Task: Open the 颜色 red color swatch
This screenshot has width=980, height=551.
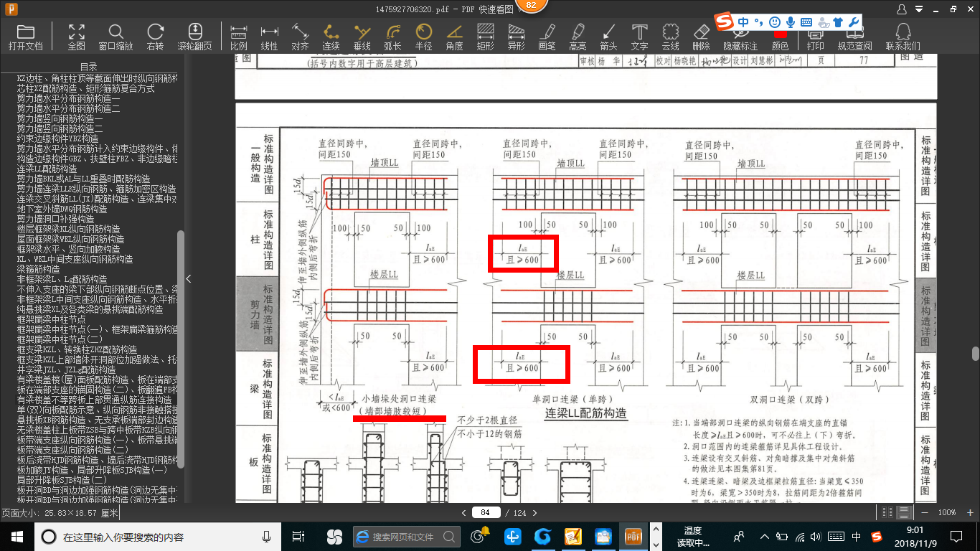Action: point(780,37)
